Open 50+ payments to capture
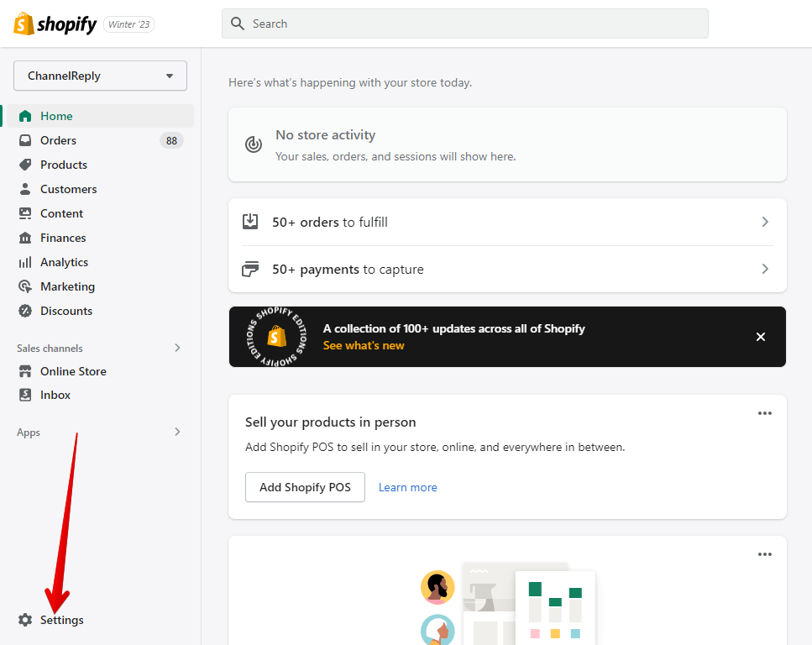The height and width of the screenshot is (645, 812). [x=507, y=269]
